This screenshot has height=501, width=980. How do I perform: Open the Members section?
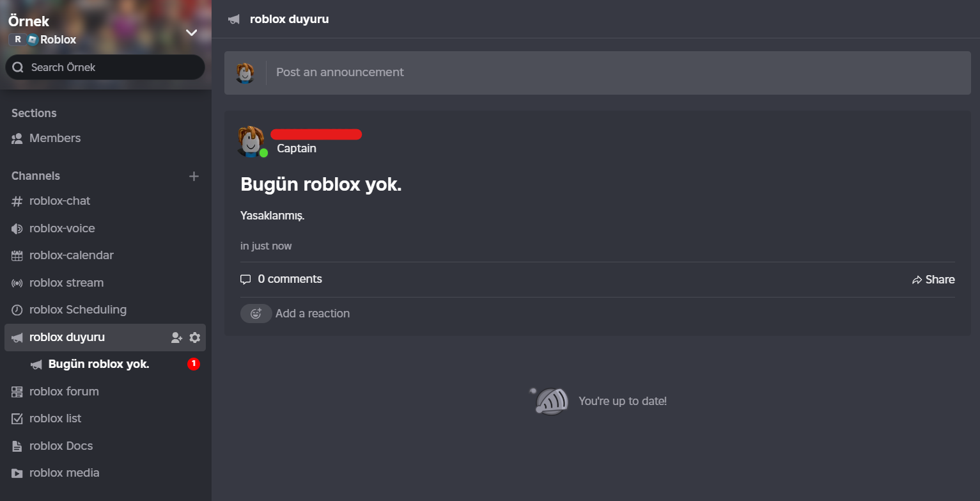[x=54, y=138]
